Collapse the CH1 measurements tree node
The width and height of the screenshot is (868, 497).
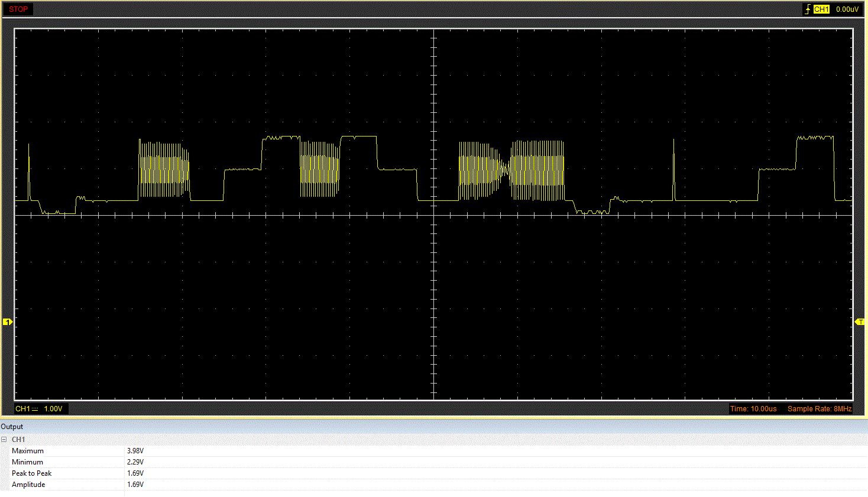[4, 440]
